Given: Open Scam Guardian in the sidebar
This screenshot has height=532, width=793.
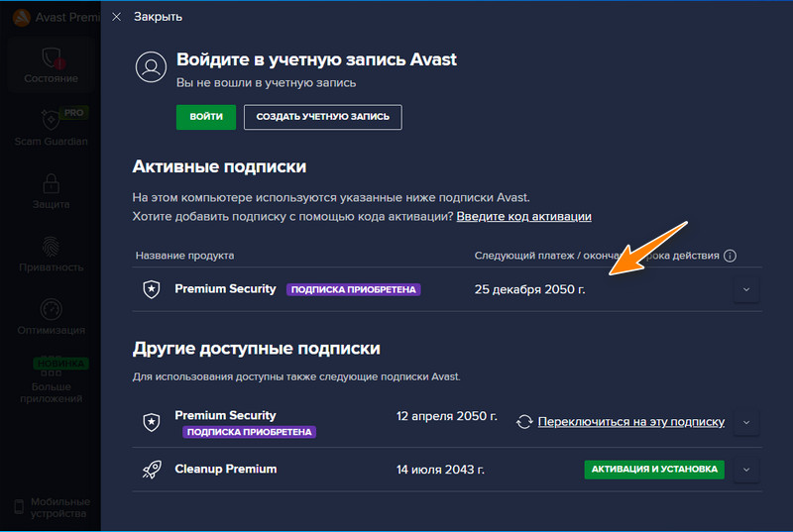Looking at the screenshot, I should 52,128.
